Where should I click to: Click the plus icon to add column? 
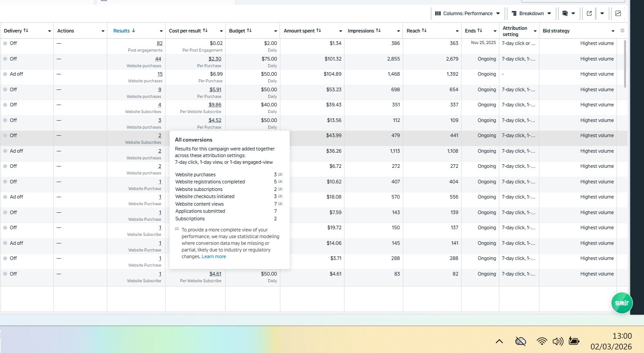click(622, 31)
